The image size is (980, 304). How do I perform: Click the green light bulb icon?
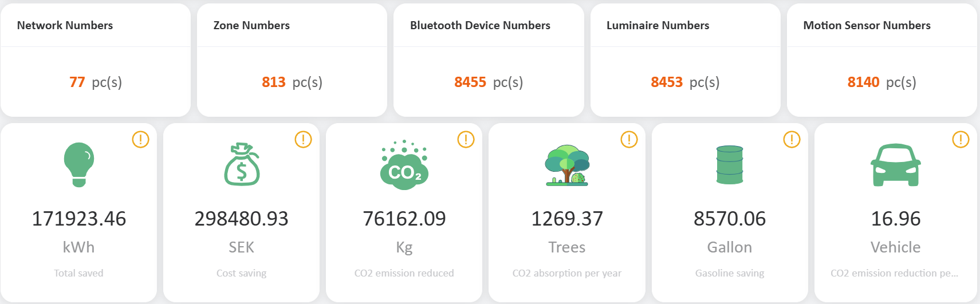[79, 164]
